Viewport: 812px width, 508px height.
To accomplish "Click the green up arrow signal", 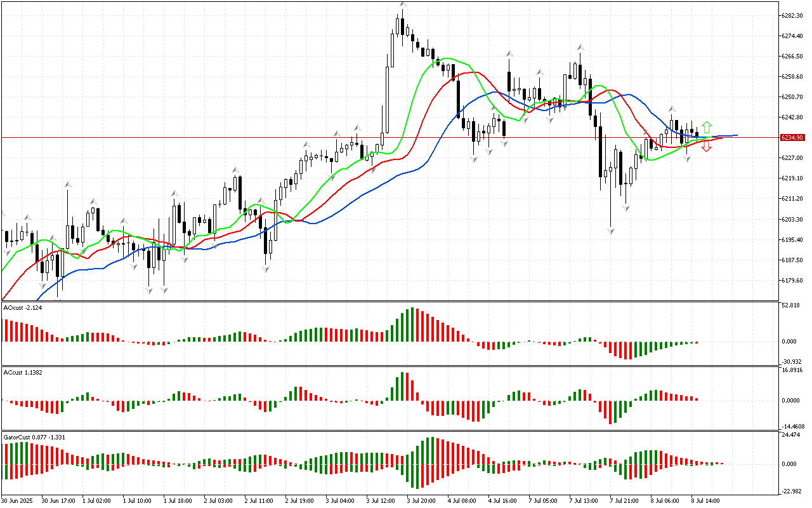I will [707, 127].
